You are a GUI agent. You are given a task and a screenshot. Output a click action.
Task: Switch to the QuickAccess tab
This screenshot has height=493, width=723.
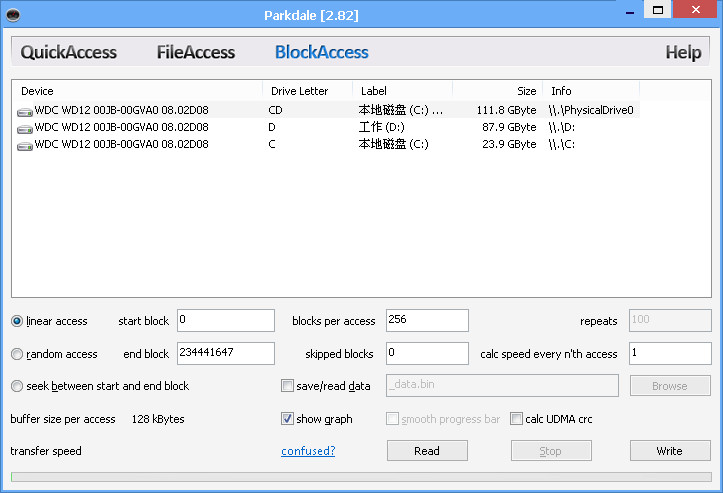[69, 52]
